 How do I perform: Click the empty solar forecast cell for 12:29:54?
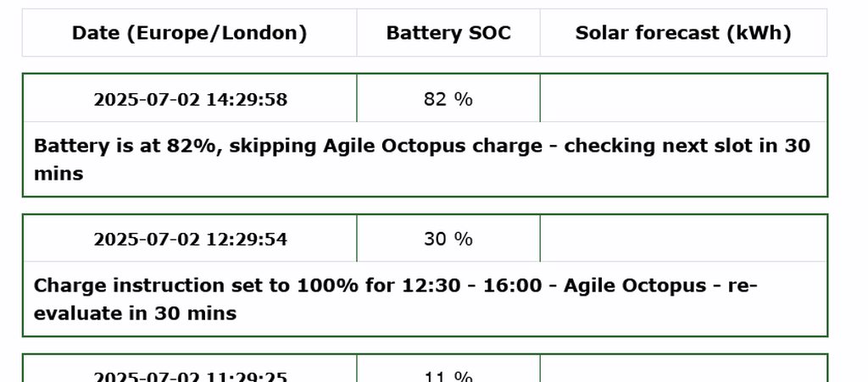683,239
